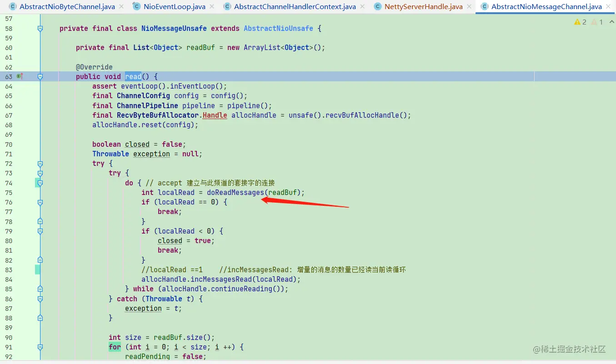Fold the outer try block at line 72
616x364 pixels.
point(40,164)
